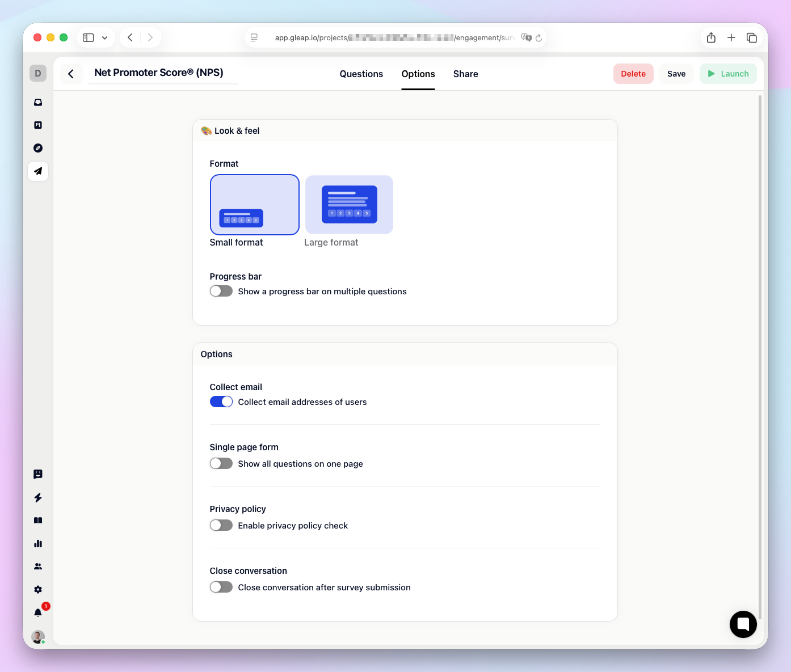Open the chat widget bubble
This screenshot has width=791, height=672.
click(743, 624)
